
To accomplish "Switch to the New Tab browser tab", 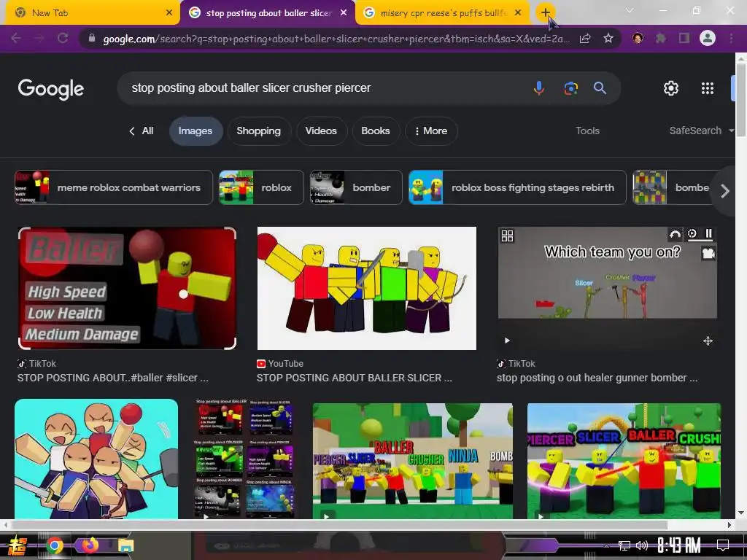I will click(x=90, y=13).
